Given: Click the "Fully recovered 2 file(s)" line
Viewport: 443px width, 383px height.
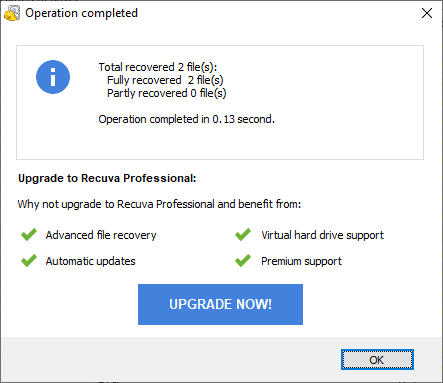Looking at the screenshot, I should 165,80.
